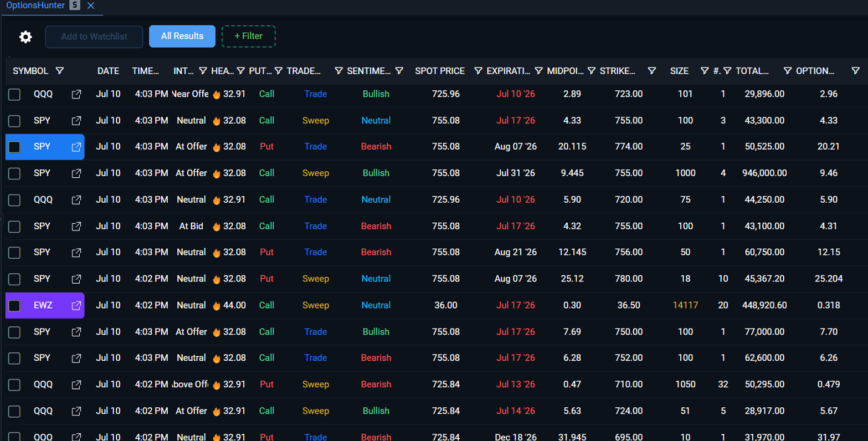Click the EXPIRATI column header label

(508, 71)
